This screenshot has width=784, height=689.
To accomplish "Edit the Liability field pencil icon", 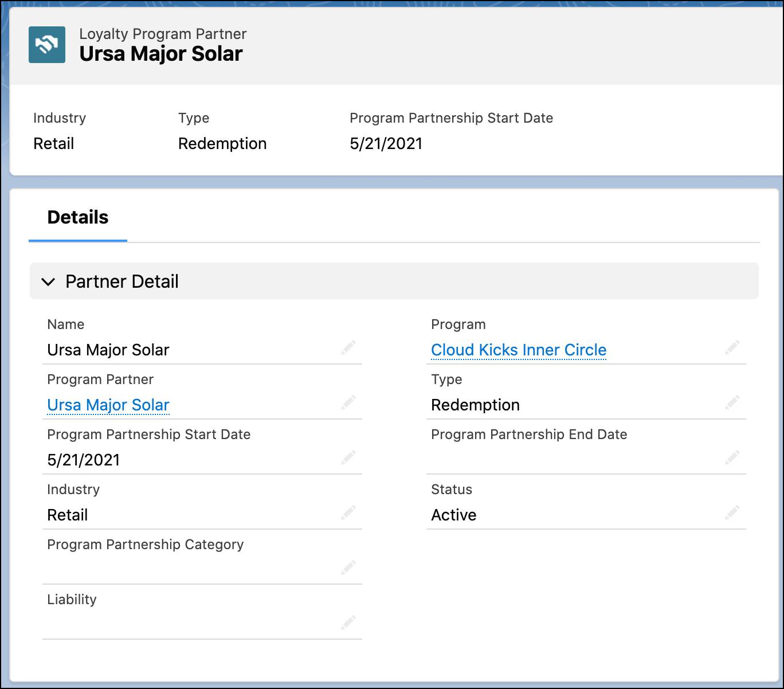I will tap(348, 623).
